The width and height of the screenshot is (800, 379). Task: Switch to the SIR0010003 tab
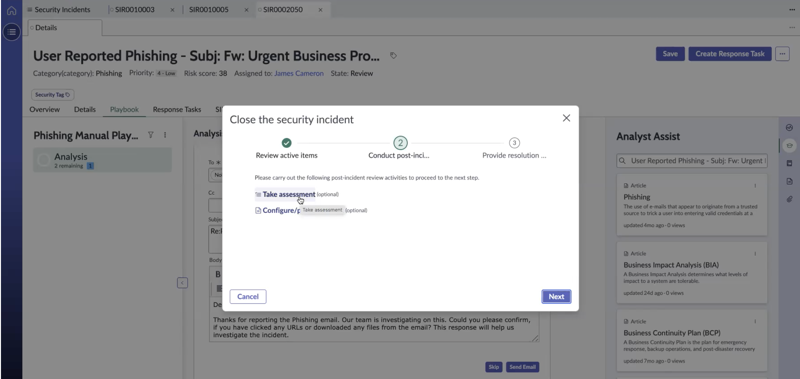(135, 10)
